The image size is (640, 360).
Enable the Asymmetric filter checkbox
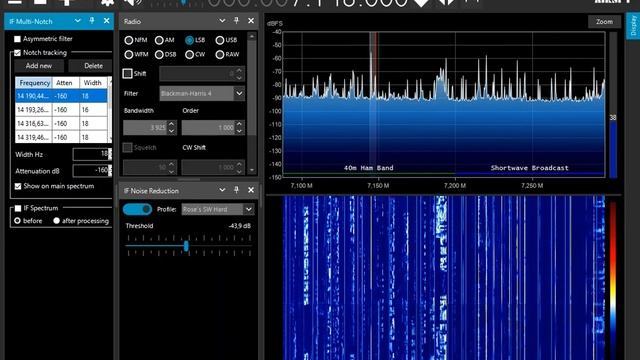(17, 39)
